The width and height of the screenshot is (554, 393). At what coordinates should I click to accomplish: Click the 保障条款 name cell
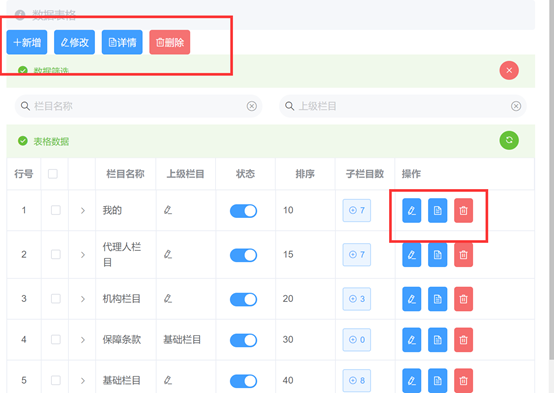(122, 340)
